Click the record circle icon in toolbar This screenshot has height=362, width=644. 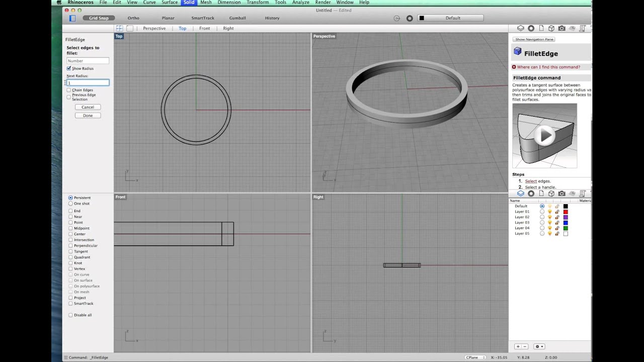tap(410, 18)
